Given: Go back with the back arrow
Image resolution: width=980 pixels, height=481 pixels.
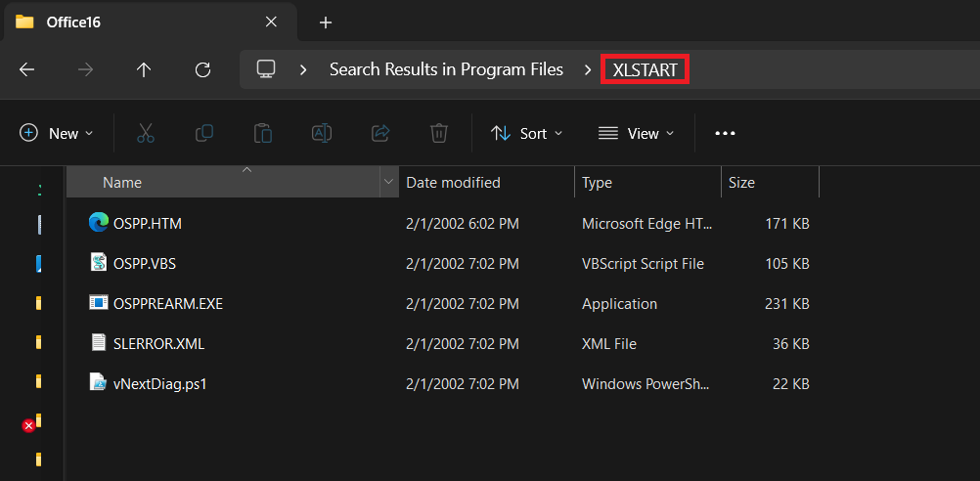Looking at the screenshot, I should [26, 69].
